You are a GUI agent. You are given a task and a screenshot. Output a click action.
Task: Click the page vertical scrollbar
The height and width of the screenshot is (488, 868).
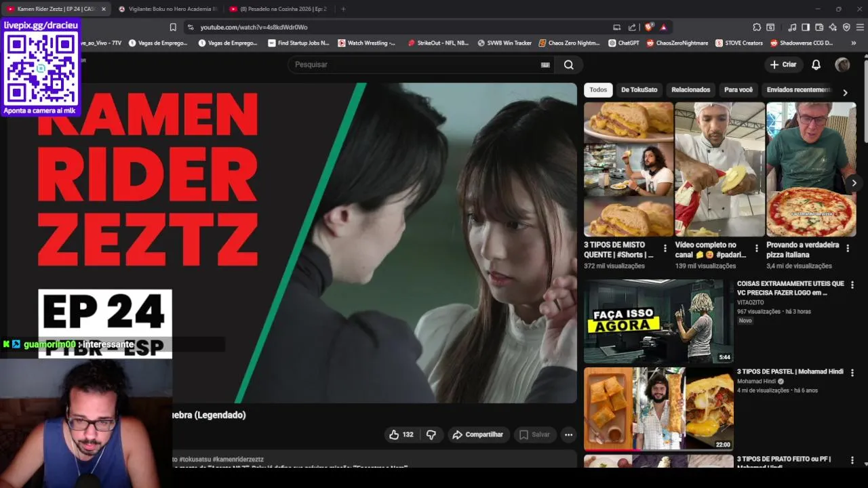[x=865, y=102]
